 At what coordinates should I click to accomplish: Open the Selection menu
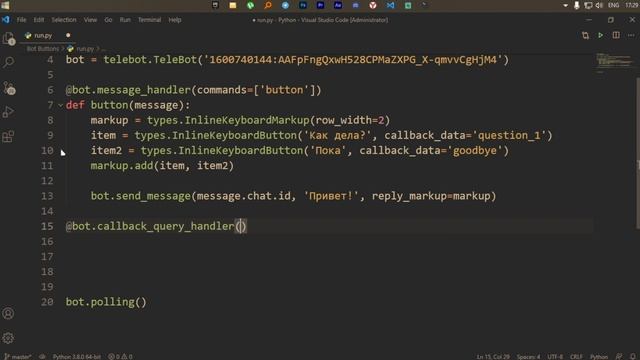(x=64, y=20)
